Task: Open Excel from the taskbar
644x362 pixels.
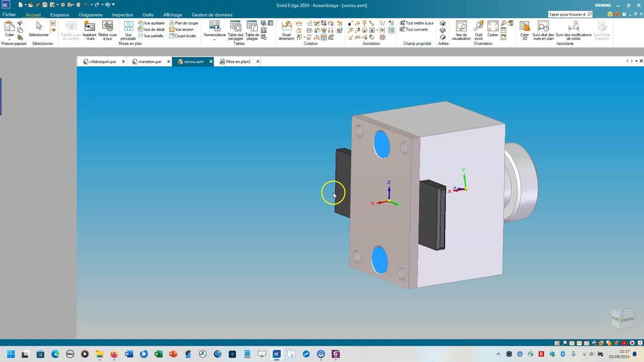Action: [158, 354]
